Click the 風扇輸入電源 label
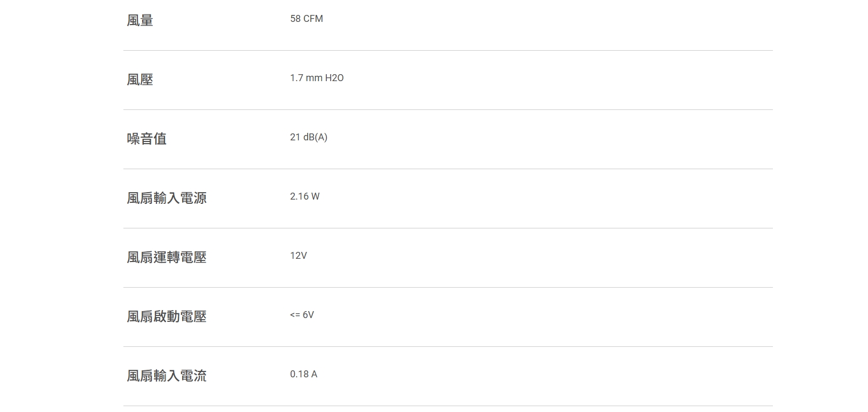Viewport: 868px width, 412px height. 167,198
